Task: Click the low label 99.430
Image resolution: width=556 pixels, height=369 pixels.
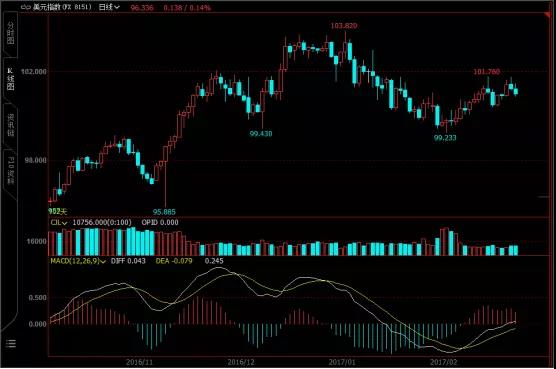Action: pos(261,134)
